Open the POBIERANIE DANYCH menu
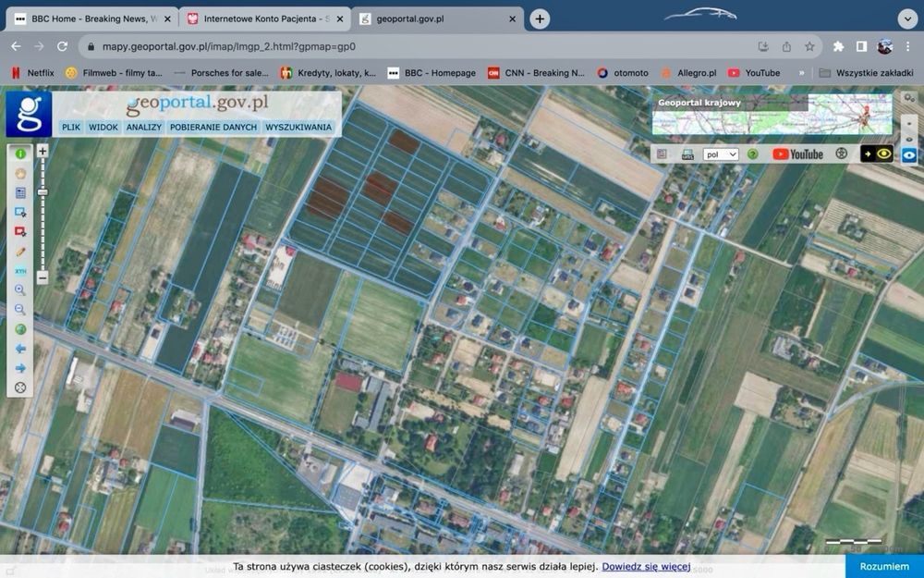The image size is (924, 578). 213,127
